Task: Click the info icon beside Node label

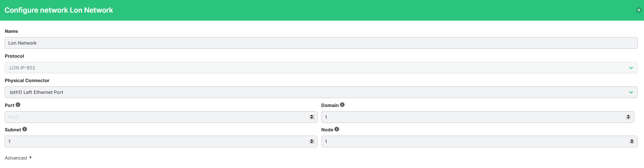Action: pyautogui.click(x=337, y=129)
